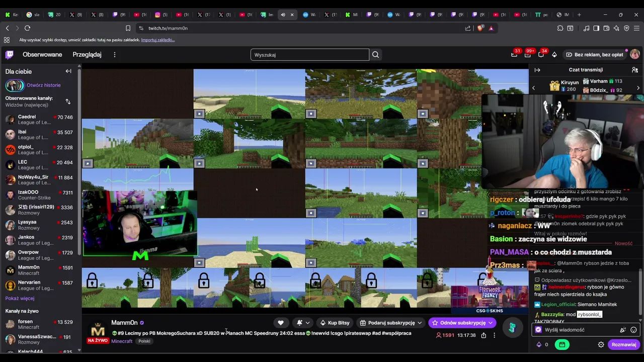
Task: Open chat community users icon
Action: click(x=635, y=70)
